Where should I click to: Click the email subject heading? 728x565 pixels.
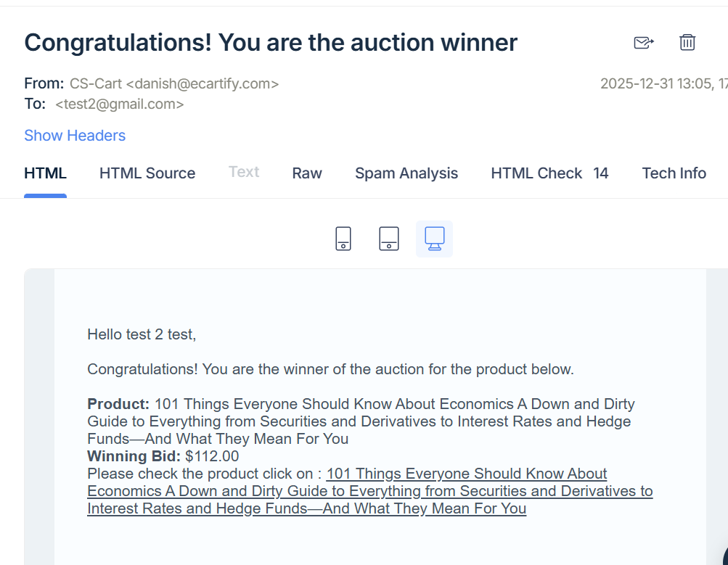[271, 43]
